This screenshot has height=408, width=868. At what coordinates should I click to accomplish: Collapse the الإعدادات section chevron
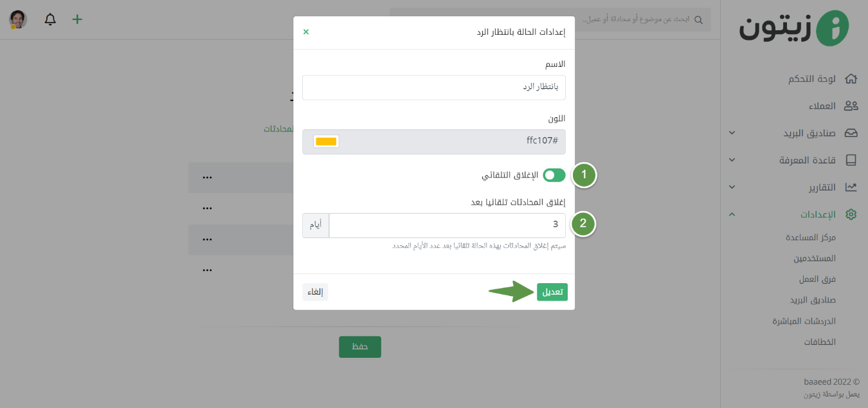732,214
